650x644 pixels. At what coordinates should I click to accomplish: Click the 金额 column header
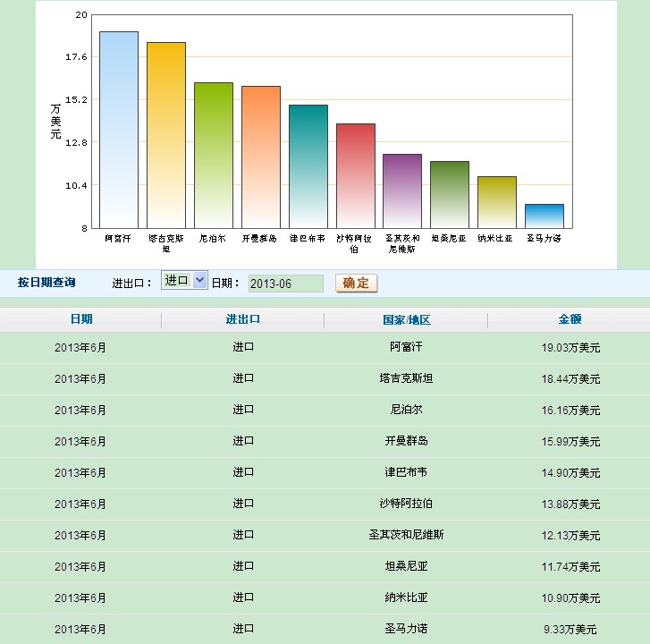click(x=570, y=319)
